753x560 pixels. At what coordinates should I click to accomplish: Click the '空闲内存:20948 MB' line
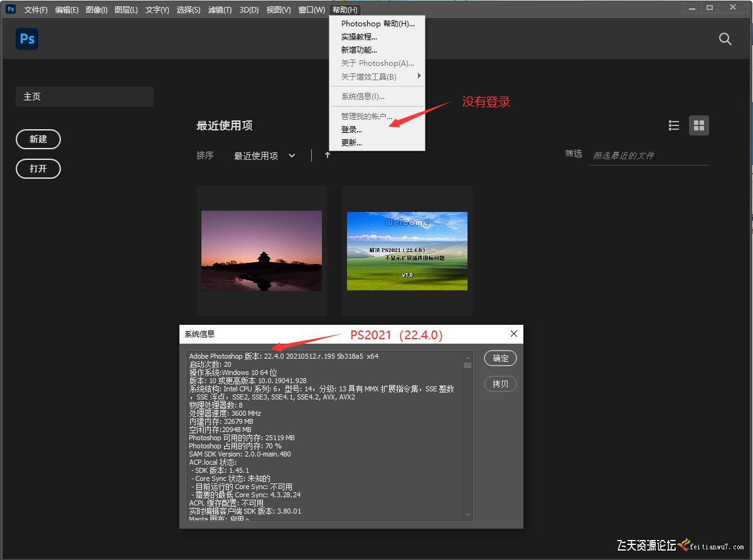click(220, 430)
